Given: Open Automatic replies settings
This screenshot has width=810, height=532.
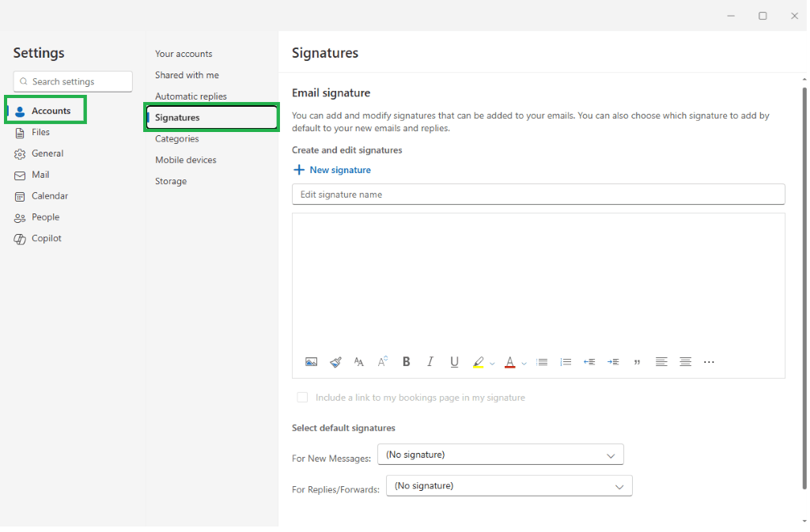Looking at the screenshot, I should 191,96.
